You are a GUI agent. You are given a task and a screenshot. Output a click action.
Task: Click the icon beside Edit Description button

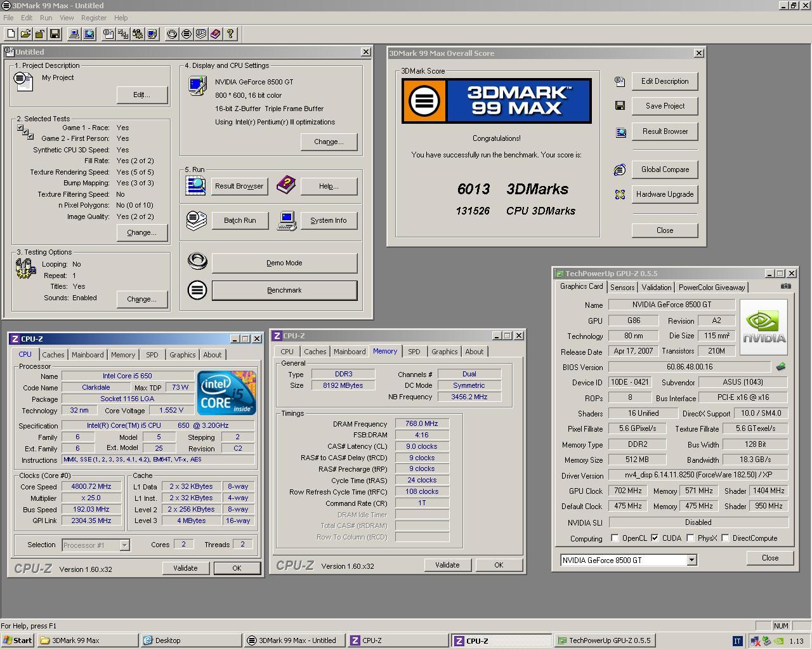click(620, 81)
